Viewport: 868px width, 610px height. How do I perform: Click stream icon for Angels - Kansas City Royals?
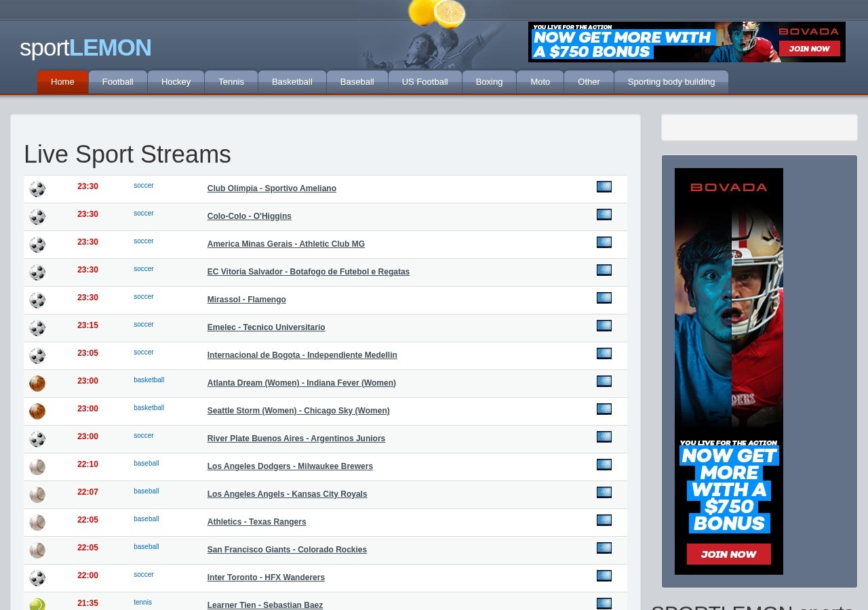pos(604,493)
